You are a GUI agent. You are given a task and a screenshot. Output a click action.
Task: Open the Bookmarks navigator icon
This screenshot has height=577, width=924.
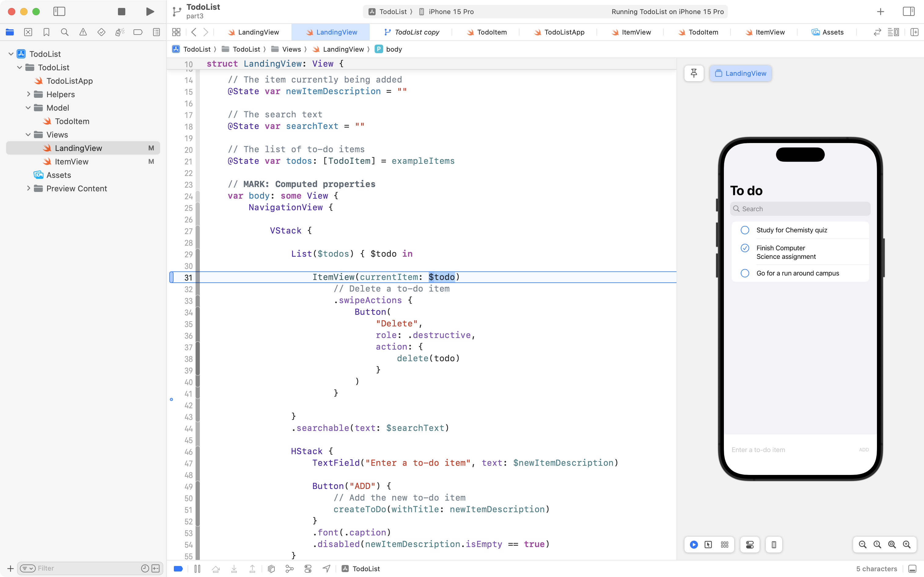click(x=46, y=32)
